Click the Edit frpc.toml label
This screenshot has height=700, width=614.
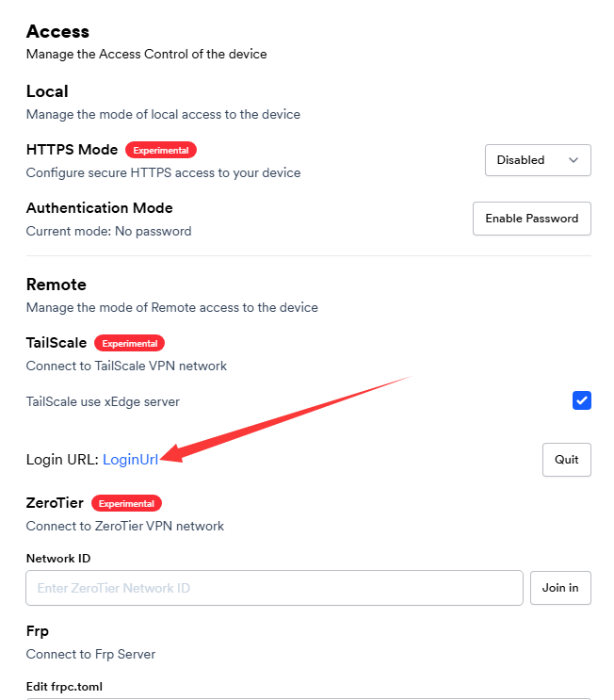[64, 687]
